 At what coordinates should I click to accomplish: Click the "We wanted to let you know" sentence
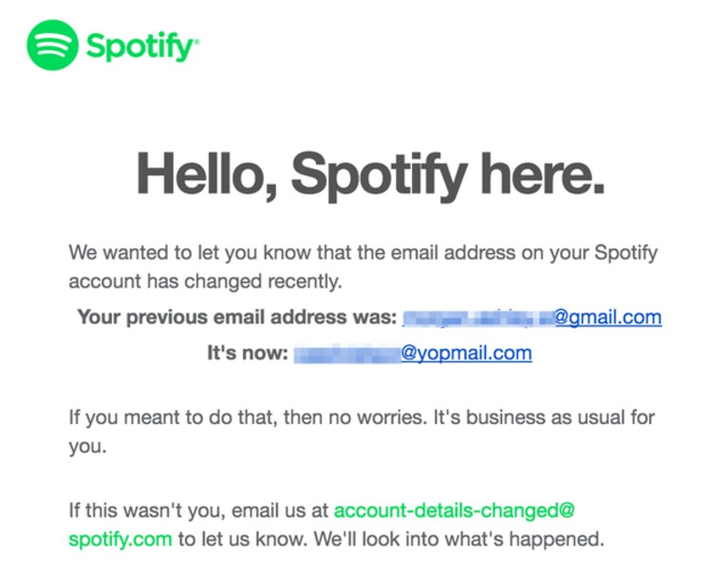[x=364, y=253]
